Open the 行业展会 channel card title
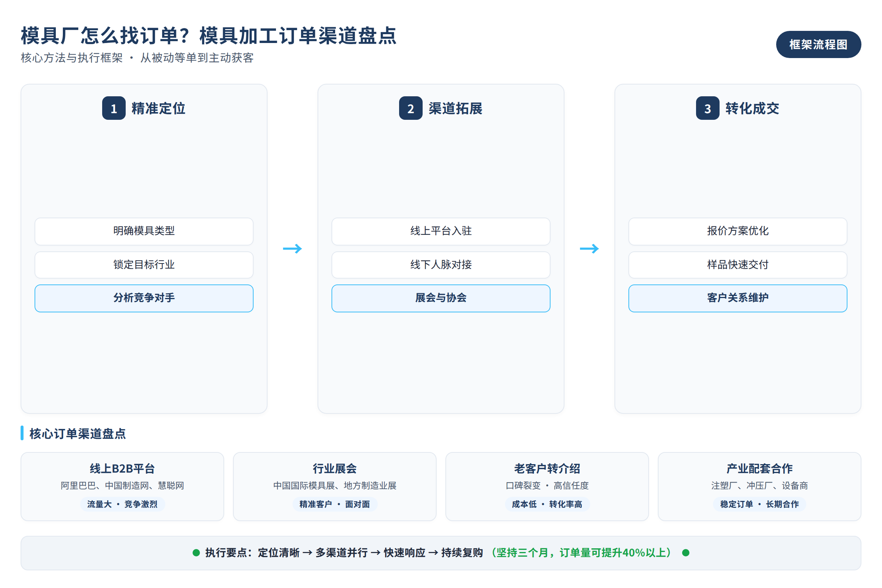The width and height of the screenshot is (882, 588). [x=334, y=468]
